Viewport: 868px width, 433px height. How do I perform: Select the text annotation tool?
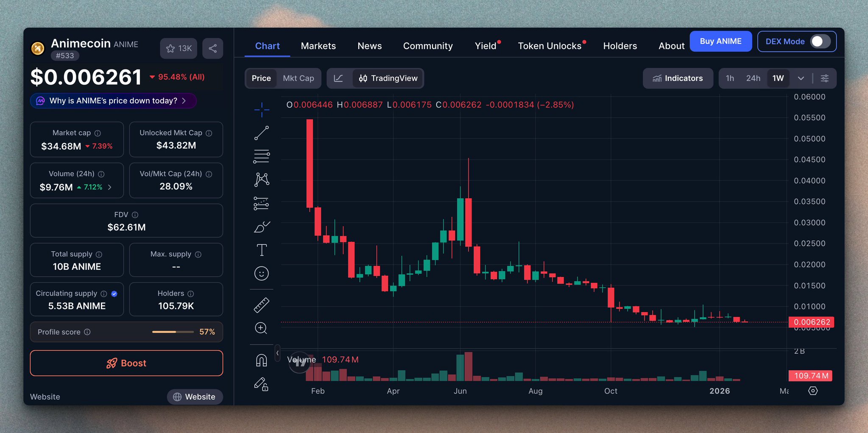(262, 250)
